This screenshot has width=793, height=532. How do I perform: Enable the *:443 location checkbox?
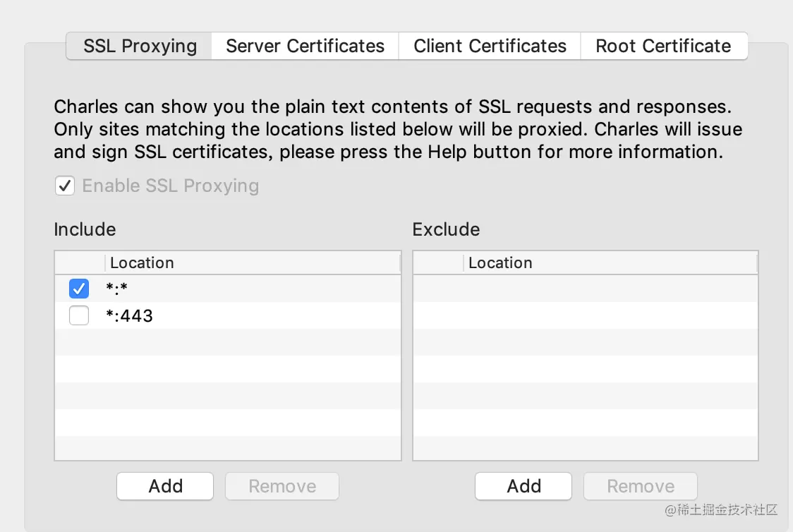pos(79,316)
